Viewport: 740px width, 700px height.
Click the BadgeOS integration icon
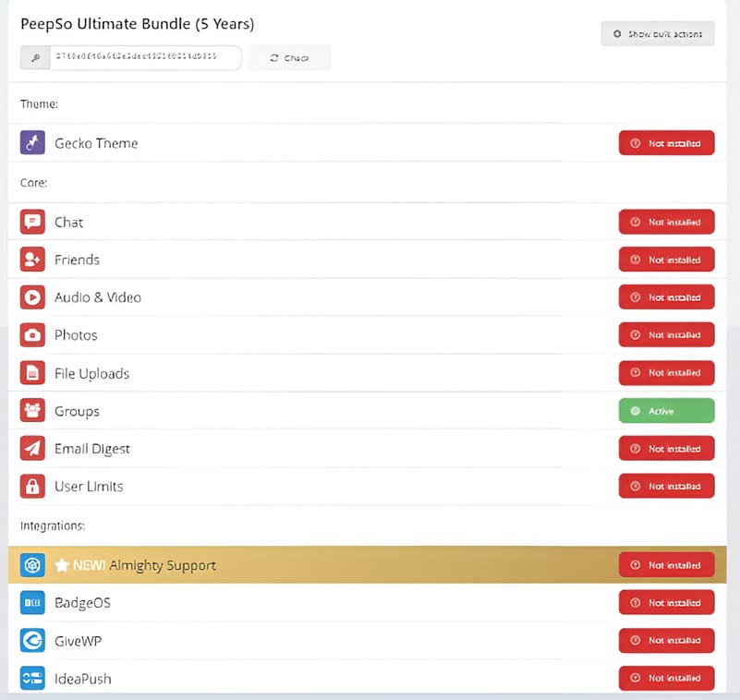[32, 603]
